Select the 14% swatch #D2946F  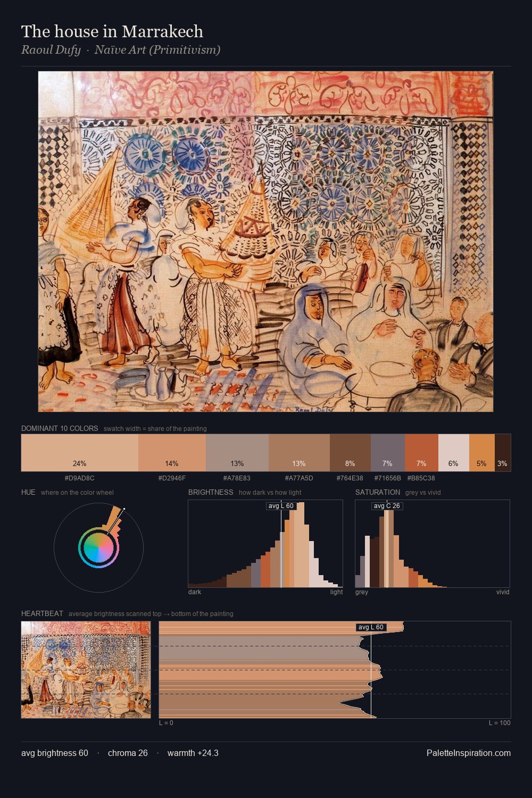tap(172, 453)
